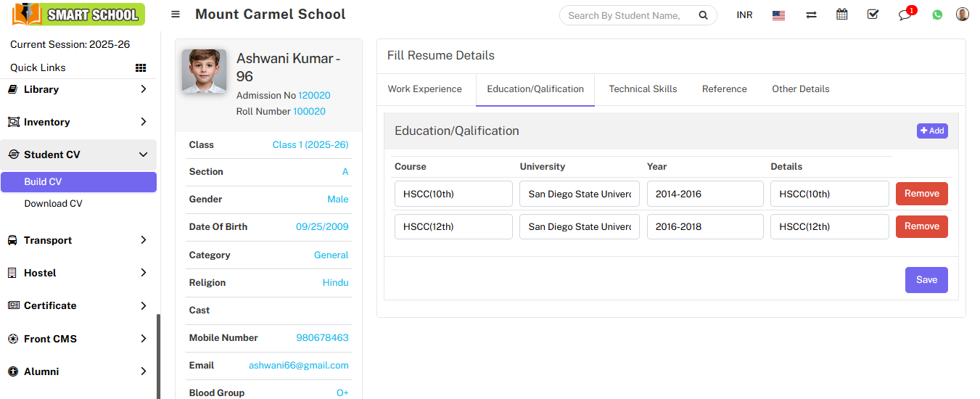Remove the HSCC(12th) education row

[x=921, y=226]
